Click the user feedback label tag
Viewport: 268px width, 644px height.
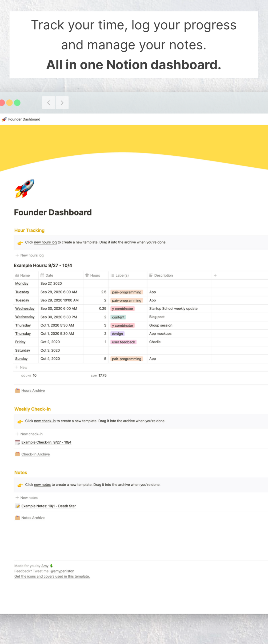click(123, 342)
